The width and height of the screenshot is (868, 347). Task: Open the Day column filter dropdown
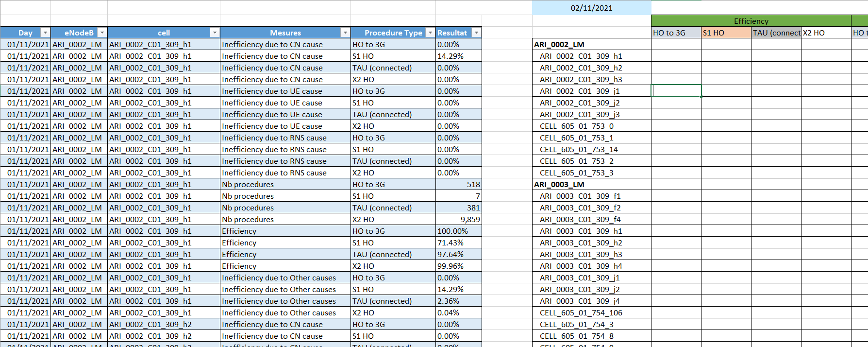45,33
